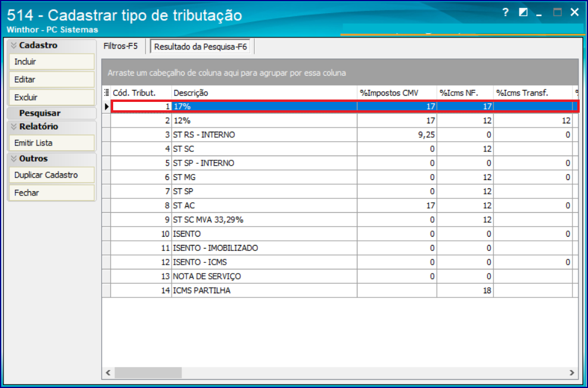The height and width of the screenshot is (388, 588).
Task: Click the group-by-column drop area text
Action: coord(227,73)
